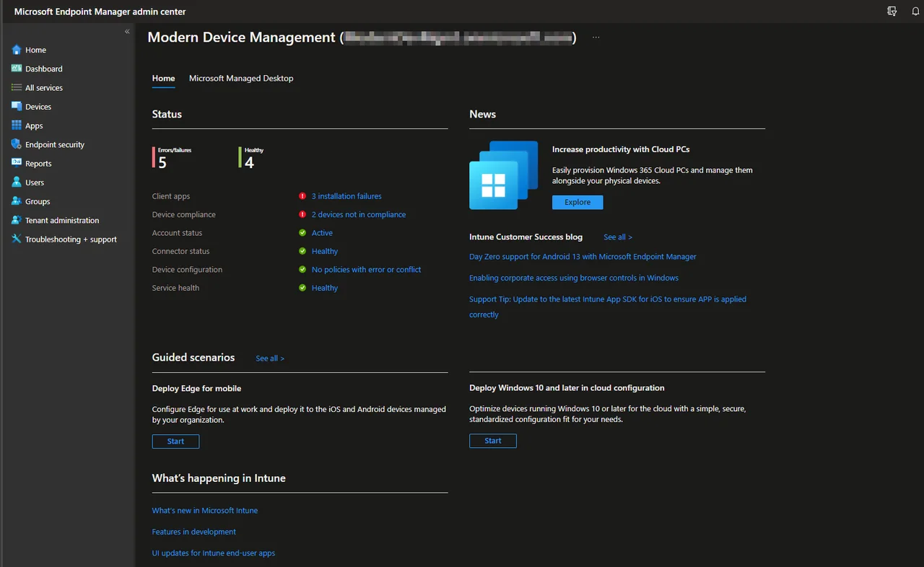Click the Dashboard chart icon

17,69
